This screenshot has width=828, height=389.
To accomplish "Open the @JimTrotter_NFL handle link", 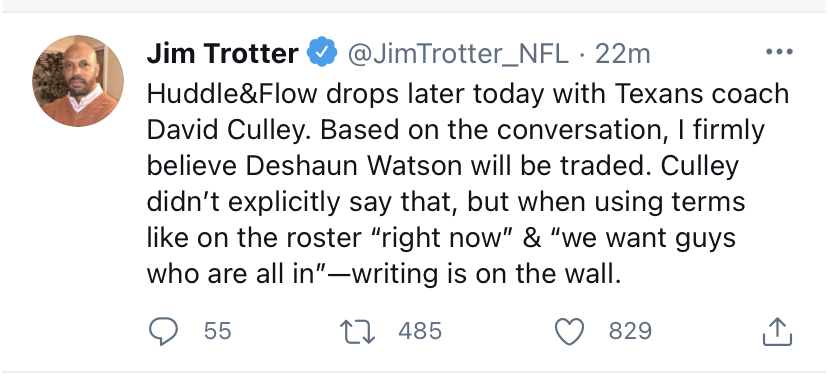I will 457,54.
